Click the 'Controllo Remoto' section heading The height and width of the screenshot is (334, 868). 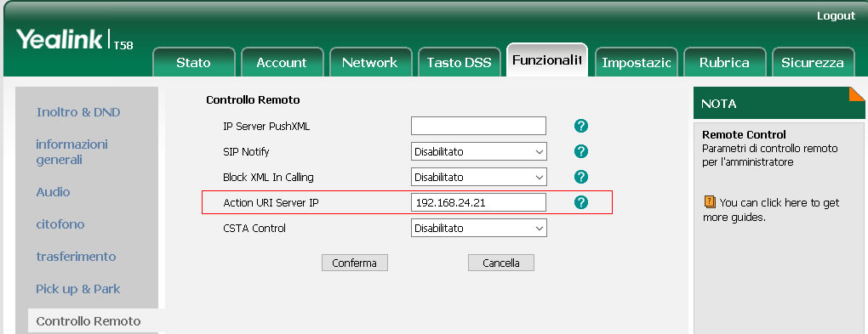[253, 100]
